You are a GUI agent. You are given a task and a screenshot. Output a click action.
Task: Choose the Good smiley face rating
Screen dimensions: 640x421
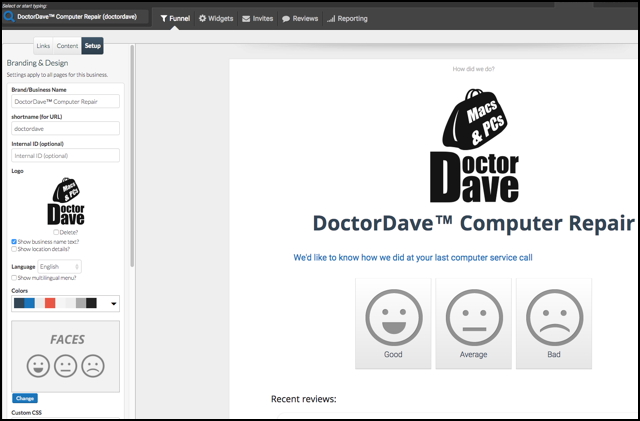[393, 324]
